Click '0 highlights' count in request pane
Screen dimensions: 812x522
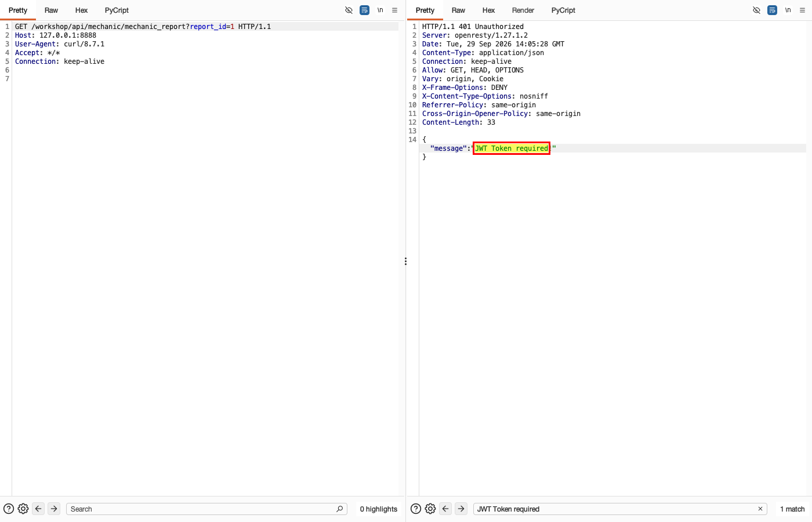pyautogui.click(x=379, y=509)
